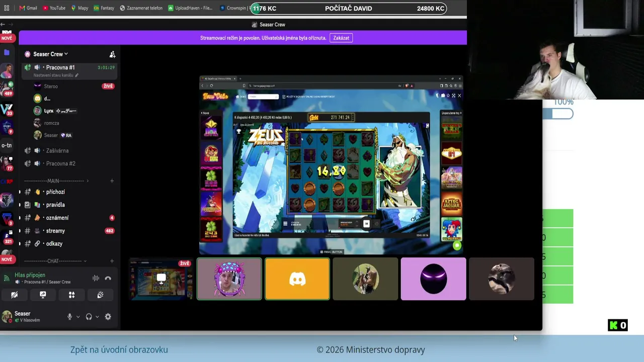Viewport: 644px width, 362px height.
Task: Select the purple glowing-eyes participant tile
Action: click(x=433, y=279)
